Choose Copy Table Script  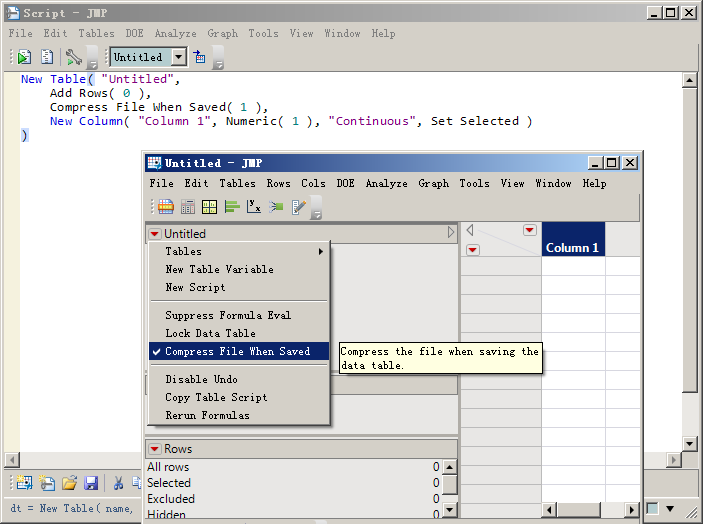tap(239, 397)
